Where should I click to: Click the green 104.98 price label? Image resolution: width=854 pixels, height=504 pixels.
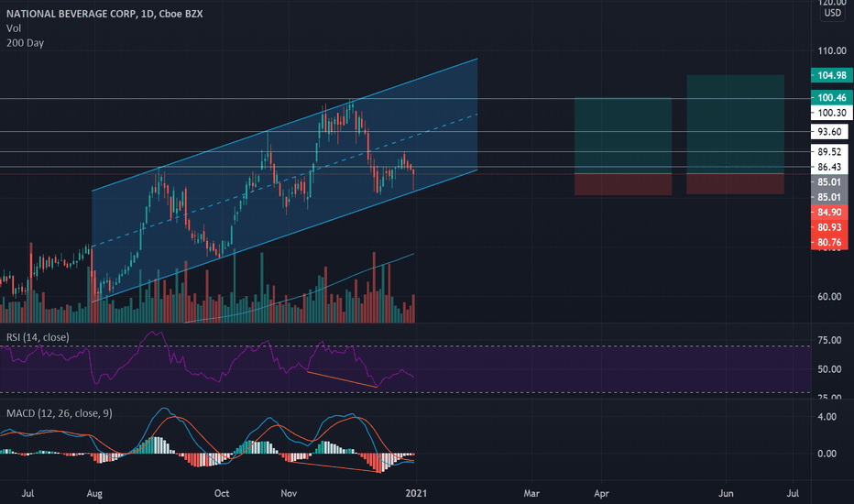[x=832, y=75]
